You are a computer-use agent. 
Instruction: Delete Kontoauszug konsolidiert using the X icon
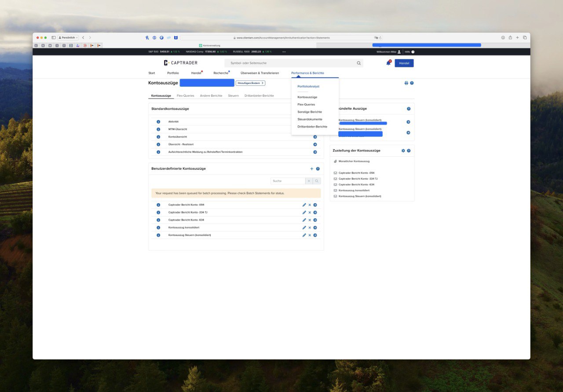(x=310, y=227)
